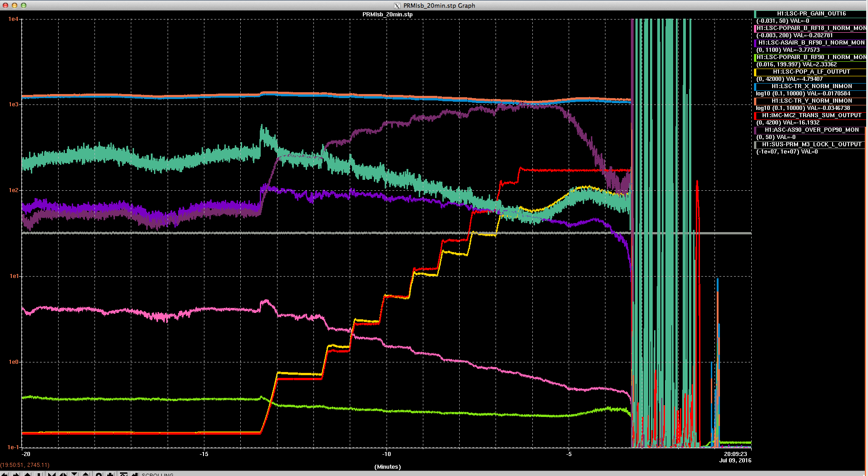This screenshot has height=476, width=868.
Task: Click the (Minutes) x-axis label
Action: click(387, 467)
